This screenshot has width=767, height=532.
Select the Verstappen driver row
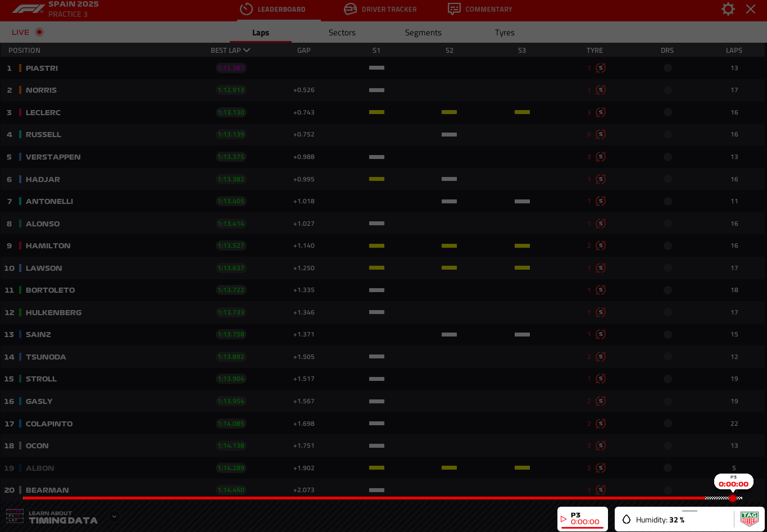(x=383, y=157)
